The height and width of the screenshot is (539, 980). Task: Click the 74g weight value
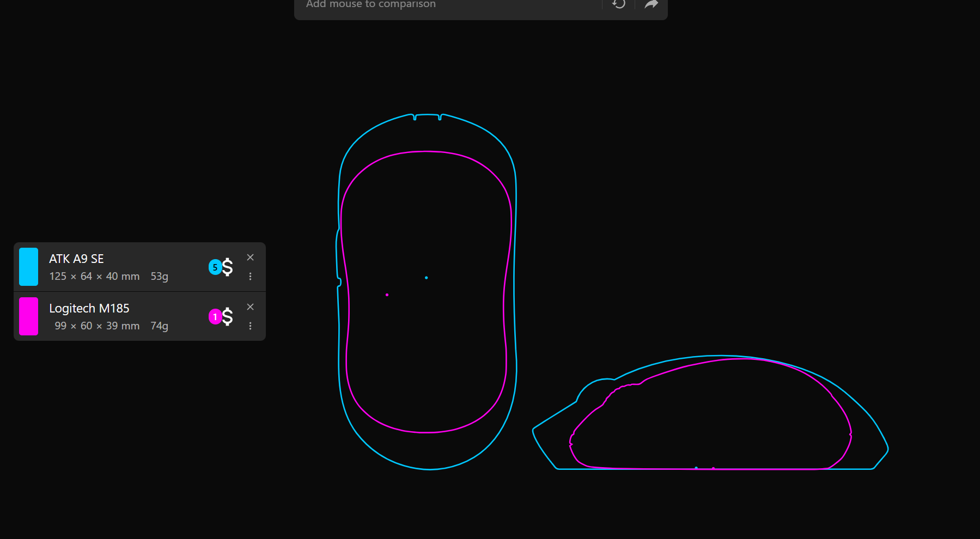[160, 326]
